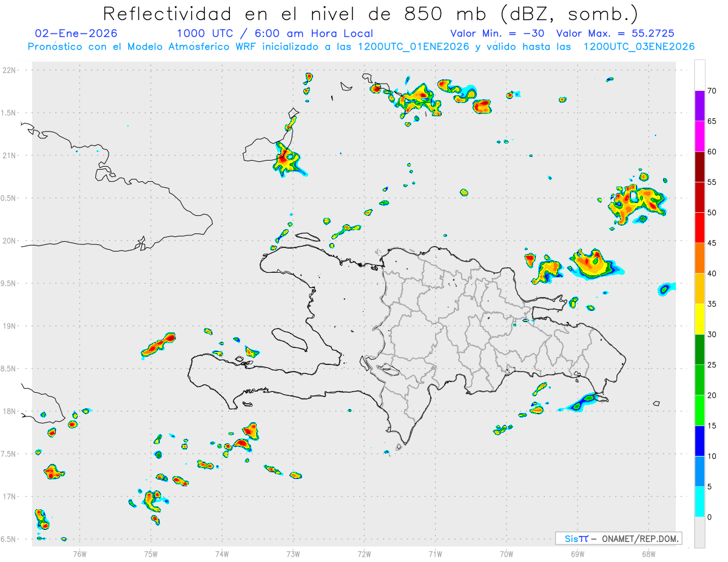Viewport: 728px width, 562px height.
Task: Click the date '02-Ene-2026'
Action: coord(76,33)
